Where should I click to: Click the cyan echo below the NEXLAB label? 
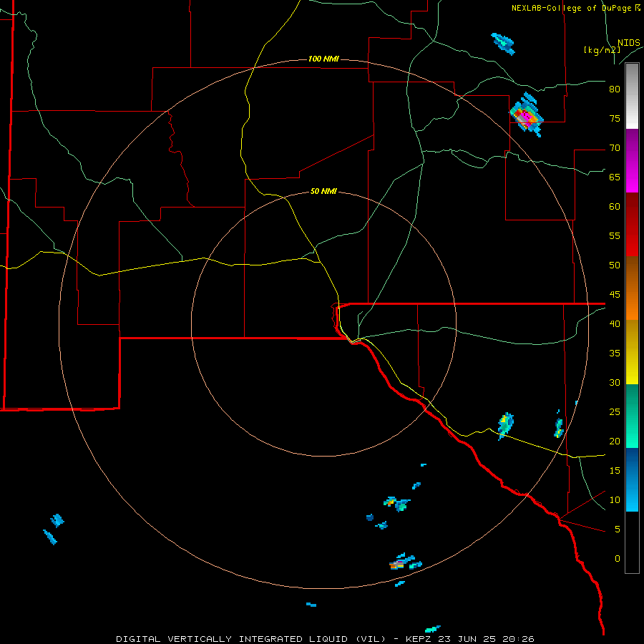(503, 44)
